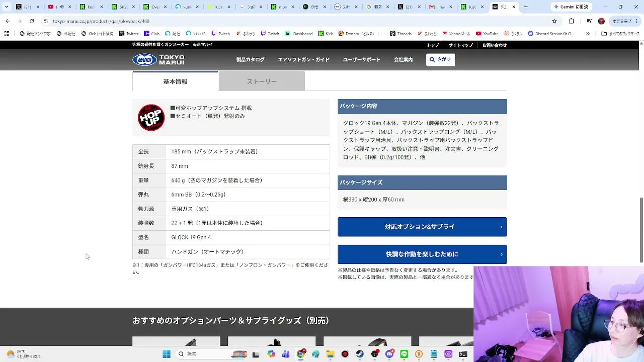Open 快調な作動を楽しむために button

pyautogui.click(x=422, y=254)
